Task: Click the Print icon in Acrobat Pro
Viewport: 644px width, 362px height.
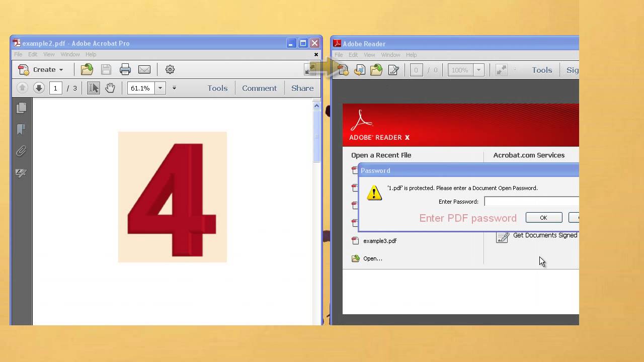Action: tap(125, 69)
